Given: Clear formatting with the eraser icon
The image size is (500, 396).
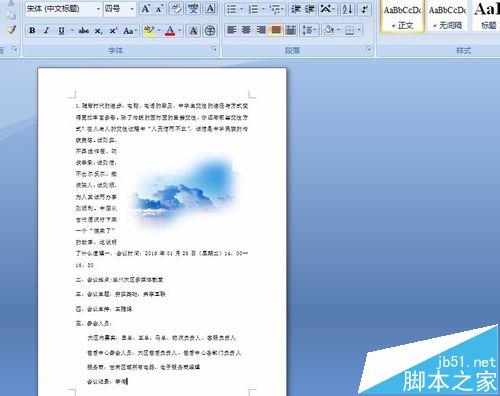Looking at the screenshot, I should 176,9.
